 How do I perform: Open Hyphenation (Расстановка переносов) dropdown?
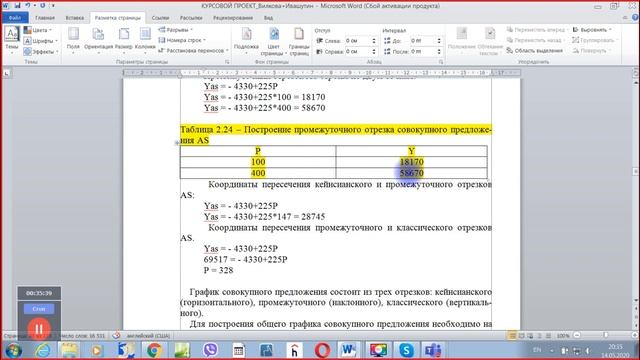tap(193, 50)
